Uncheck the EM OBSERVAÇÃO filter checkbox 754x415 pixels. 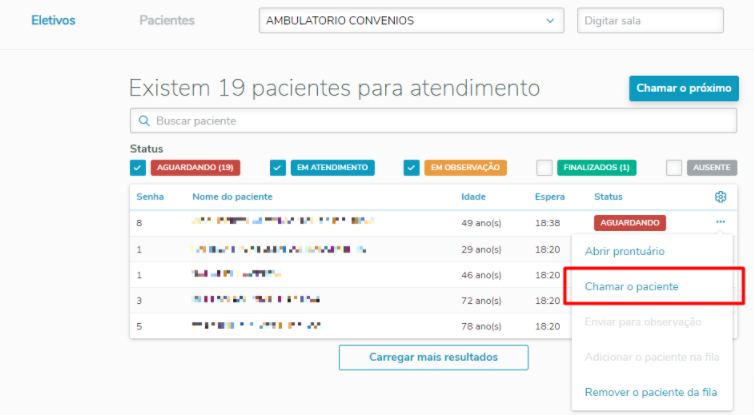coord(411,168)
